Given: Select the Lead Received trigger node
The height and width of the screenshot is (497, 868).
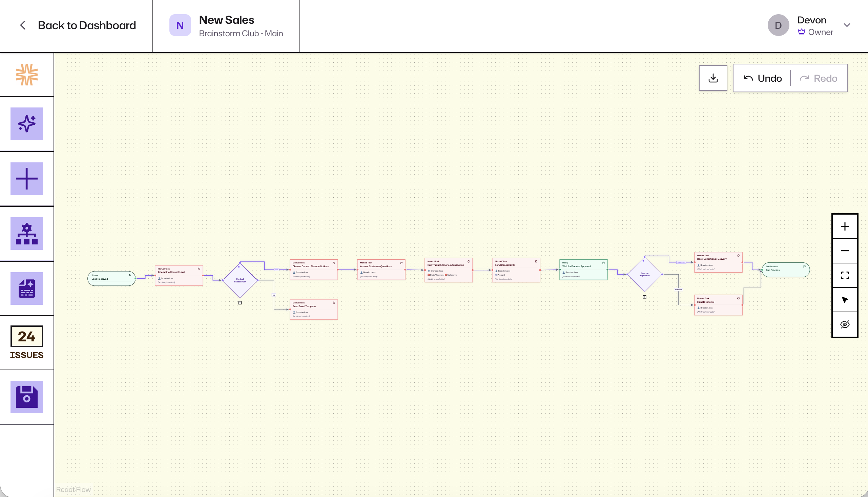Looking at the screenshot, I should coord(111,279).
